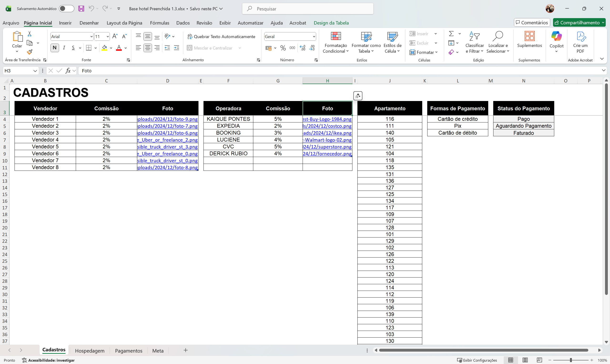Viewport: 610px width, 364px height.
Task: Toggle the Salvamento Automático switch
Action: point(66,9)
